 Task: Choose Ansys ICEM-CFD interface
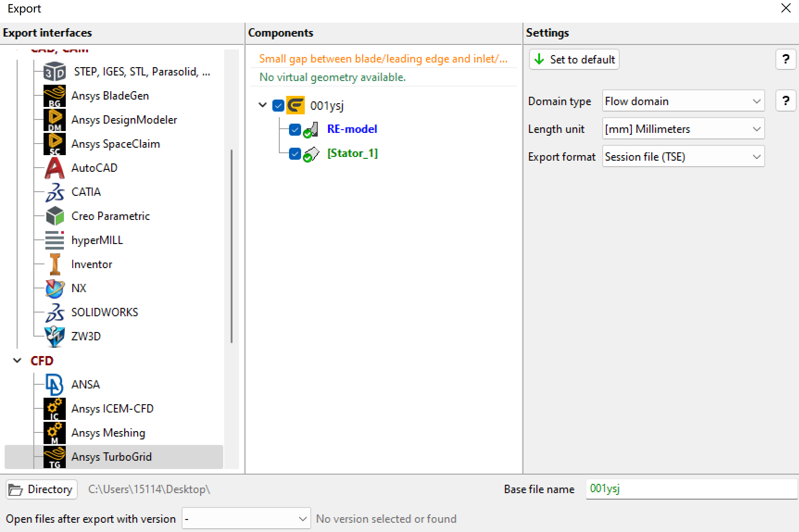coord(113,409)
